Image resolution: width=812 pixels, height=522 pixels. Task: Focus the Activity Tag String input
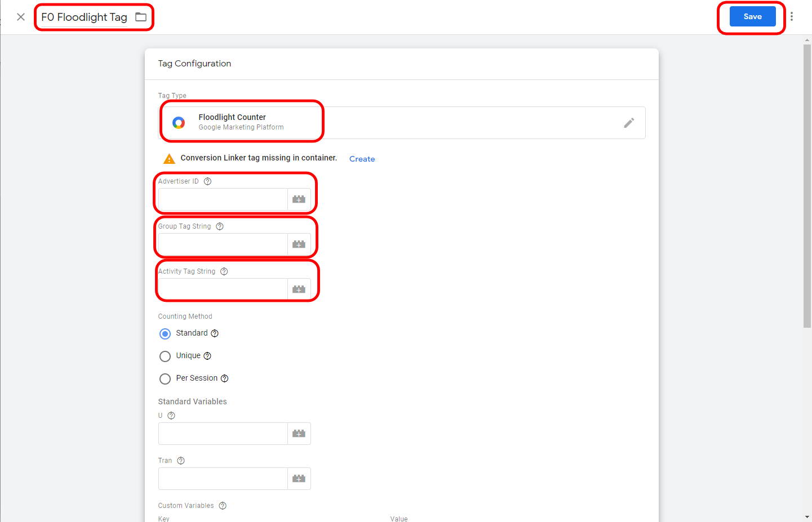pyautogui.click(x=223, y=289)
